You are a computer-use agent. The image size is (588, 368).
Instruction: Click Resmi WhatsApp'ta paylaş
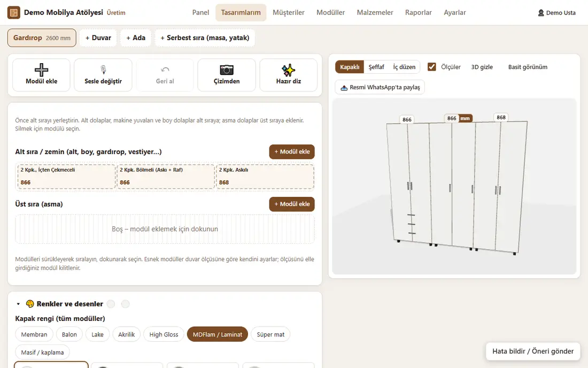(380, 87)
